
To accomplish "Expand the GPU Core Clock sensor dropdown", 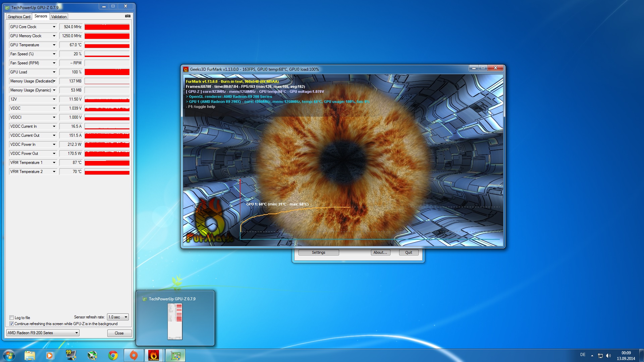I will pos(54,27).
